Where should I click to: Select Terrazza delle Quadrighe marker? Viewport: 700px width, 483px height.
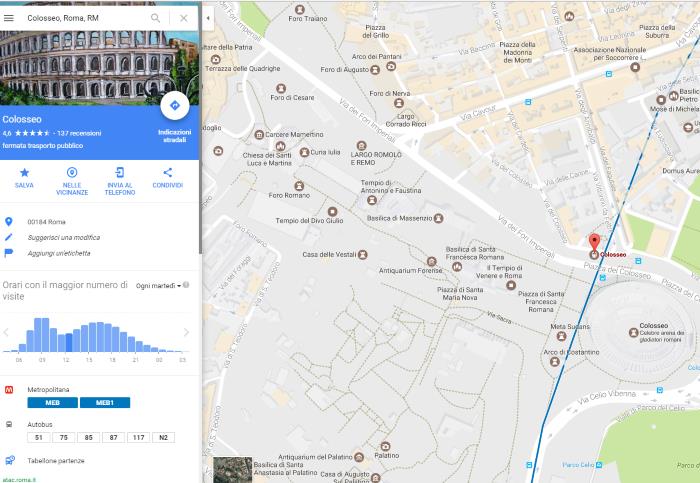tap(216, 59)
